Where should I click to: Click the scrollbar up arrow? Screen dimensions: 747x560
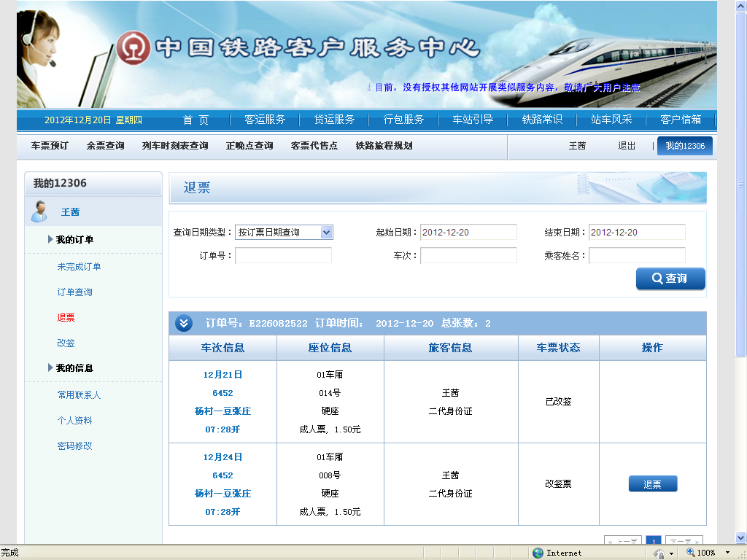point(740,6)
